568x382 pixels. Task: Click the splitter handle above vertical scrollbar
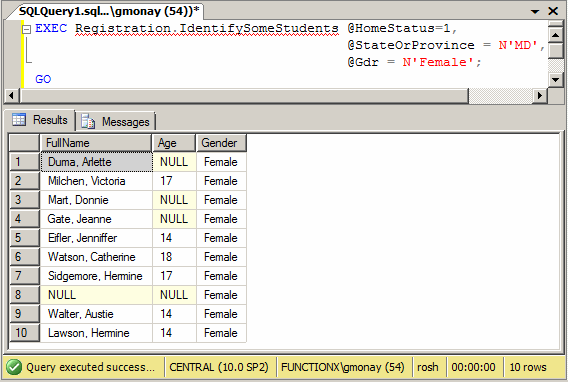click(555, 24)
